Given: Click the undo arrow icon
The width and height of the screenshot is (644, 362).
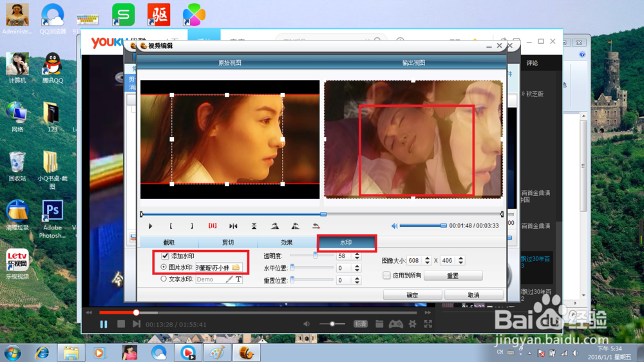Looking at the screenshot, I should pos(316,226).
